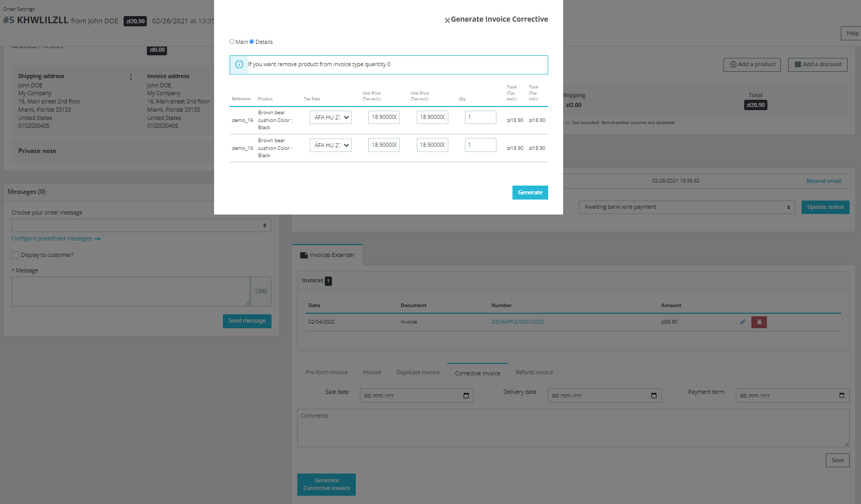Image resolution: width=861 pixels, height=504 pixels.
Task: Focus the Comments text area
Action: 573,428
